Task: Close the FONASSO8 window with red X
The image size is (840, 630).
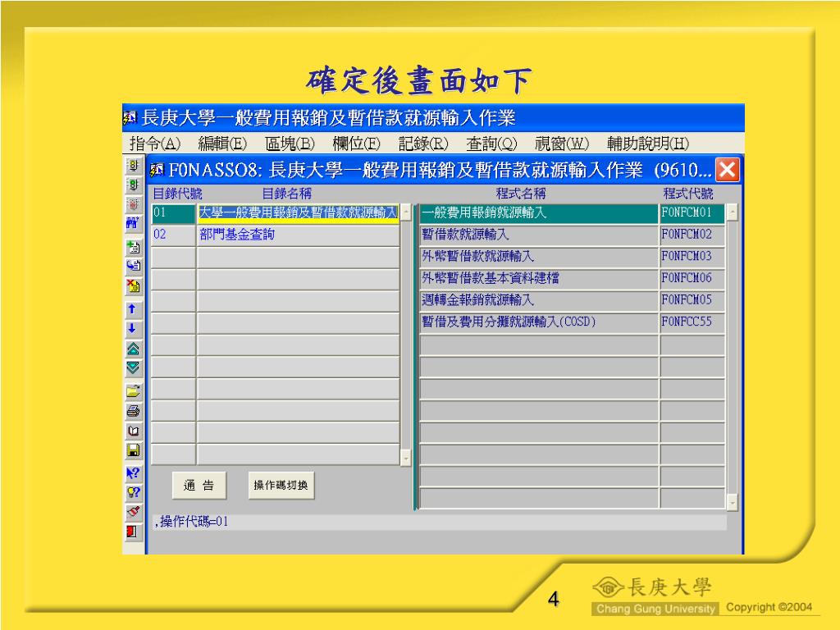Action: [x=727, y=171]
